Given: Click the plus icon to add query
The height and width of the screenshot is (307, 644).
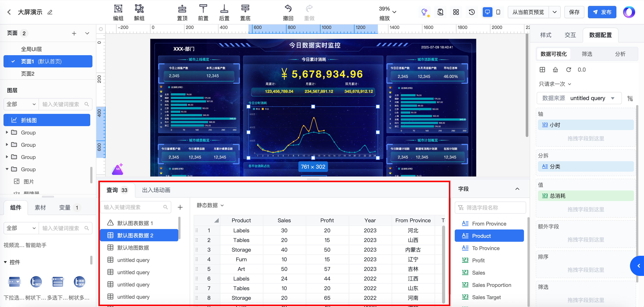Looking at the screenshot, I should pos(180,207).
